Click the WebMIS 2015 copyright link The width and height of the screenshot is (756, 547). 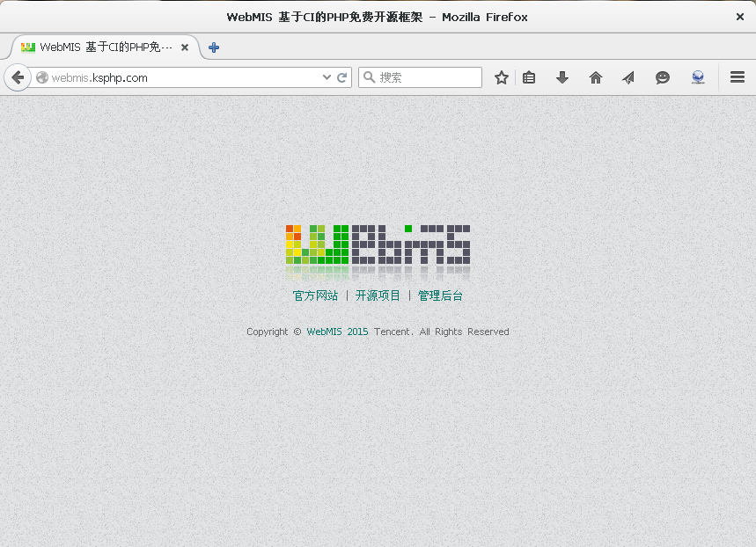click(337, 332)
